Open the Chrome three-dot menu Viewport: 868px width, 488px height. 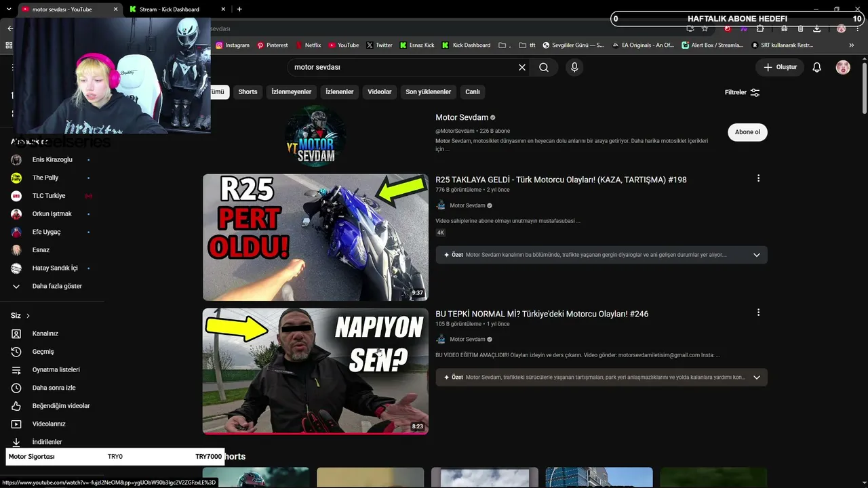click(x=857, y=28)
